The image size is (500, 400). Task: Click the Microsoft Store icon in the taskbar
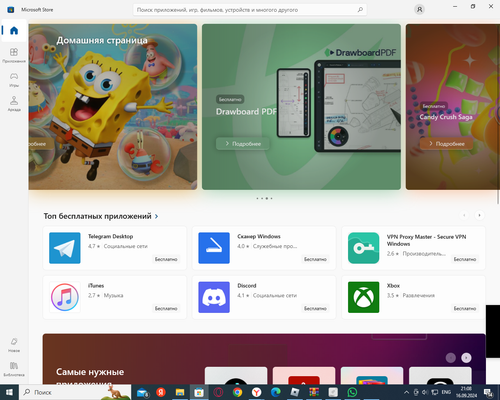pyautogui.click(x=199, y=392)
